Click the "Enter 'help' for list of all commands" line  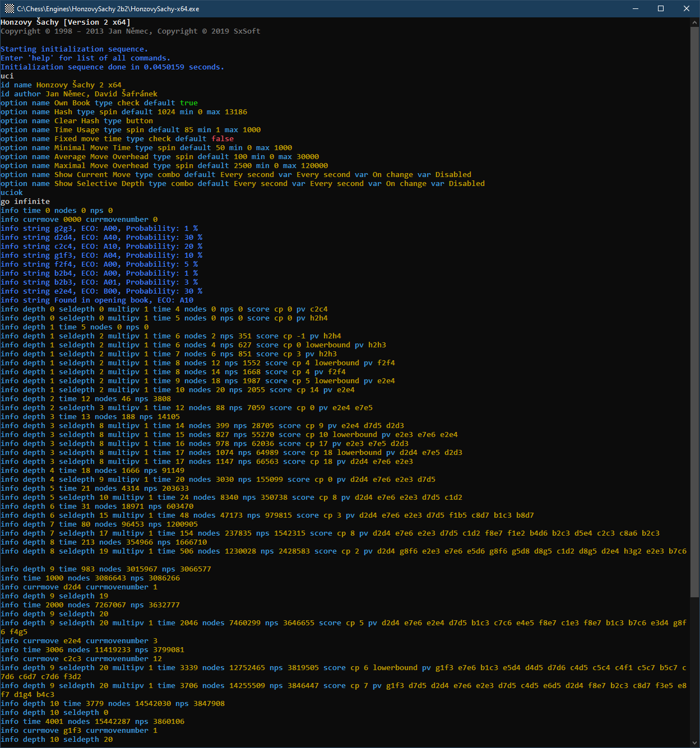[86, 58]
